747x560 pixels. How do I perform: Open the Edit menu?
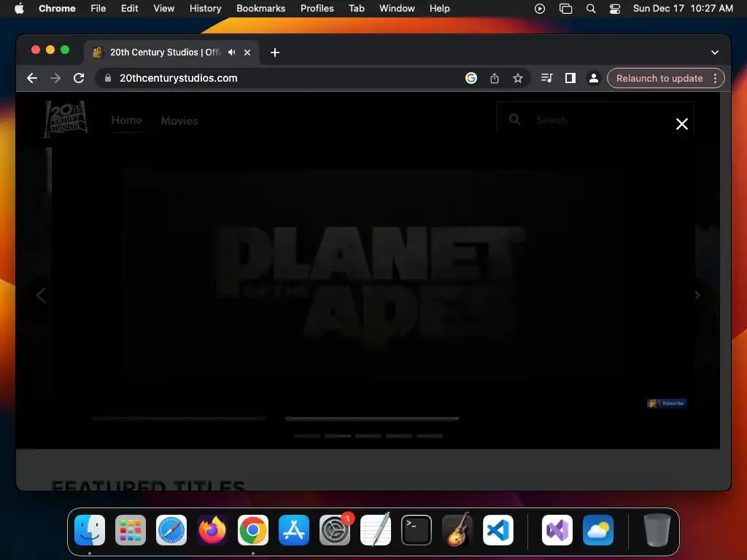[x=130, y=8]
